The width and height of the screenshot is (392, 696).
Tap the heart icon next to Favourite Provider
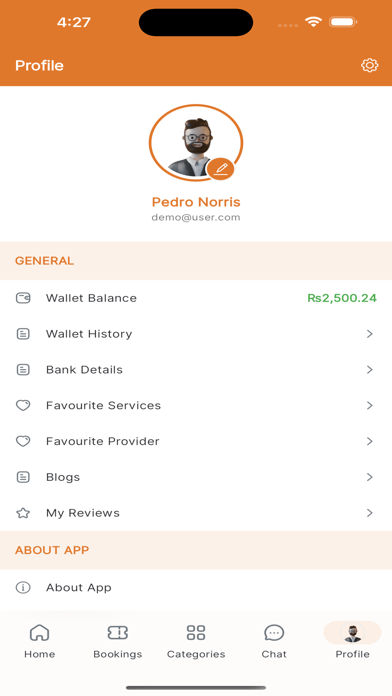click(23, 441)
